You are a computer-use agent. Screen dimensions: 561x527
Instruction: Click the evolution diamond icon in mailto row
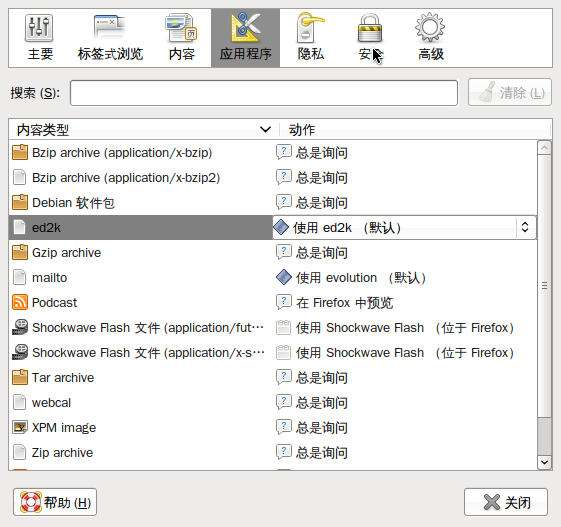click(x=284, y=277)
